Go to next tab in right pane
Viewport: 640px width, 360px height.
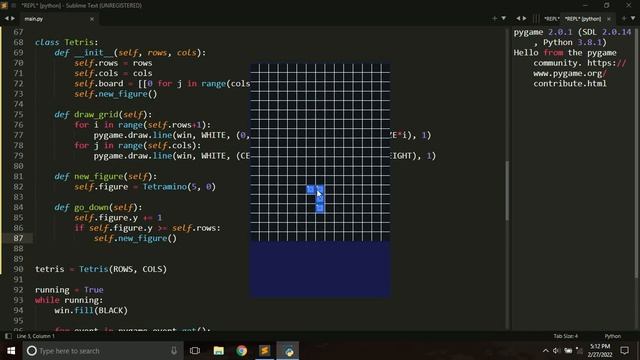point(524,18)
